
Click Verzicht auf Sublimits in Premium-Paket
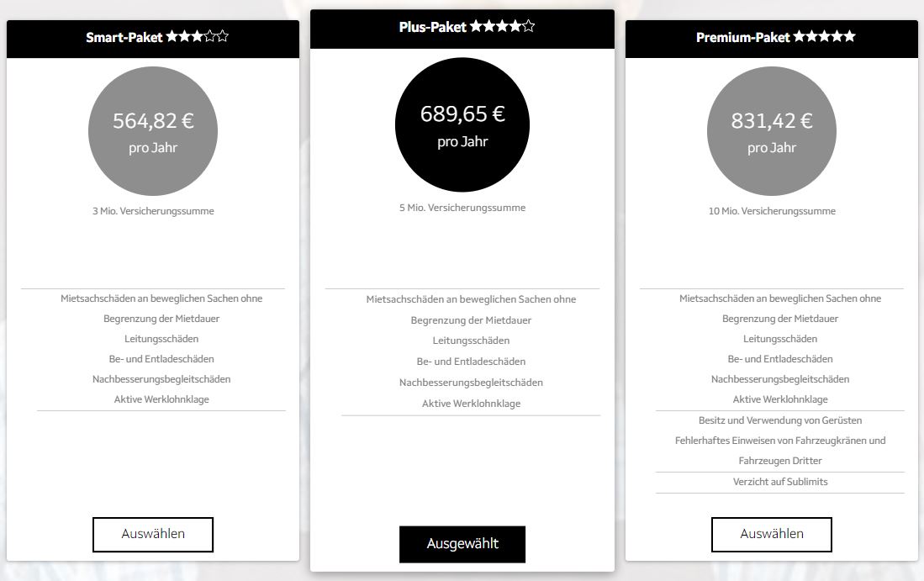pos(780,482)
